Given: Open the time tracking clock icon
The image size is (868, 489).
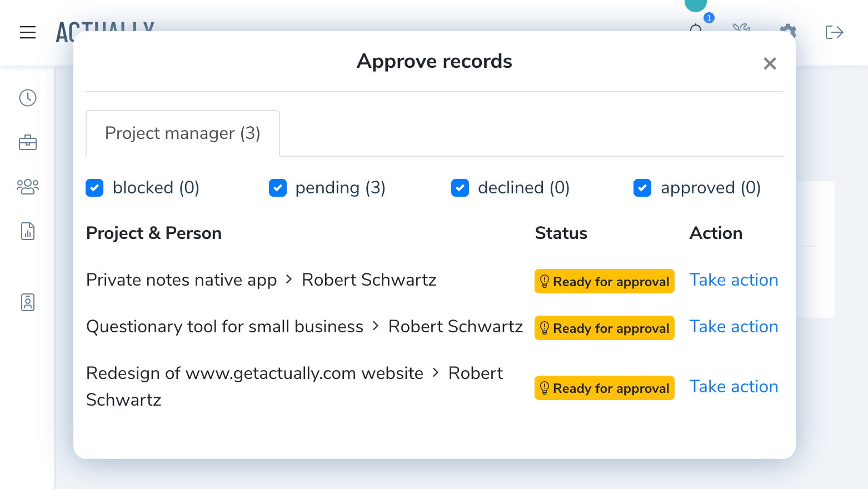Looking at the screenshot, I should tap(27, 97).
